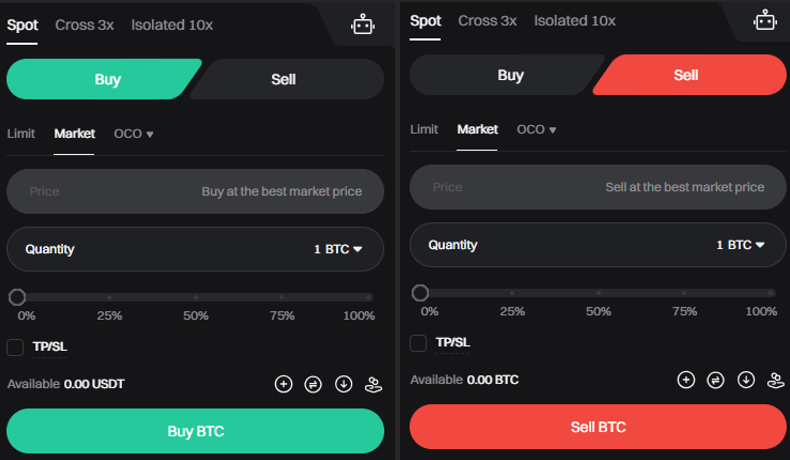This screenshot has height=460, width=790.
Task: Click the 50% mark on the Buy panel slider
Action: click(x=196, y=297)
